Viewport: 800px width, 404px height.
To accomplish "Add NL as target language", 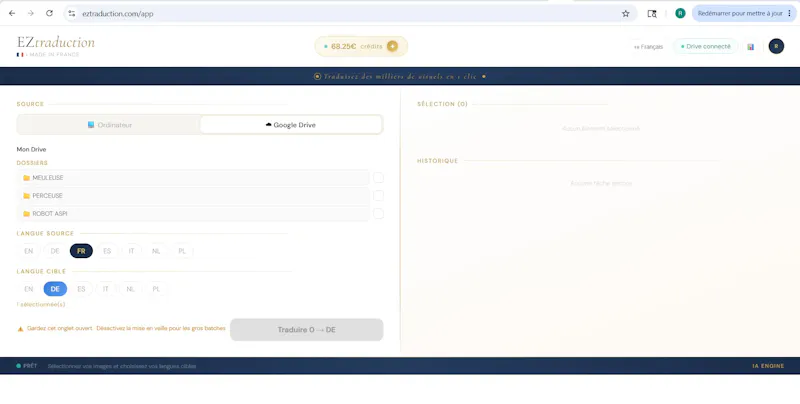I will coord(131,289).
